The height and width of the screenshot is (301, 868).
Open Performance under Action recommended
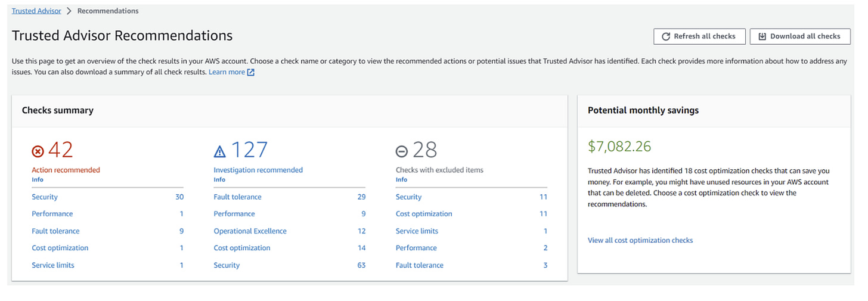pyautogui.click(x=52, y=213)
